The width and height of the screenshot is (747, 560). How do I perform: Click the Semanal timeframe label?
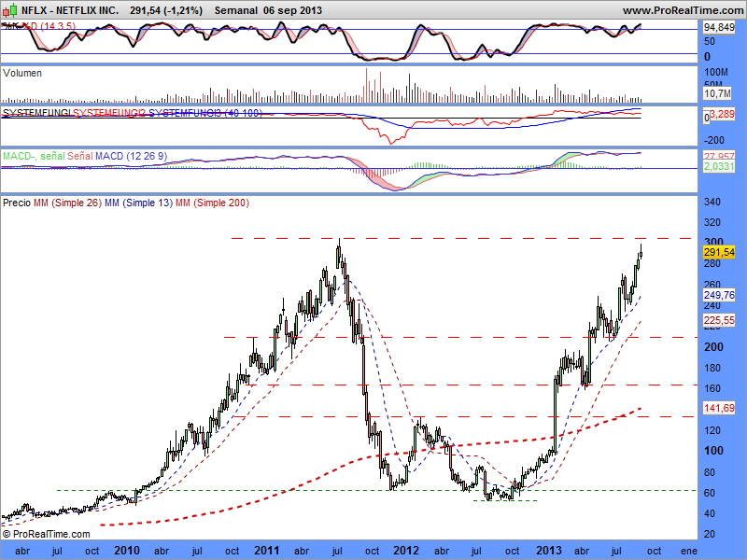coord(235,10)
